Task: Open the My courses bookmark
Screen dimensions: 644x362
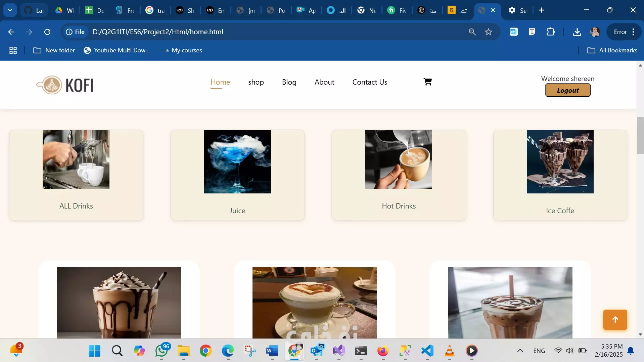Action: click(x=184, y=50)
